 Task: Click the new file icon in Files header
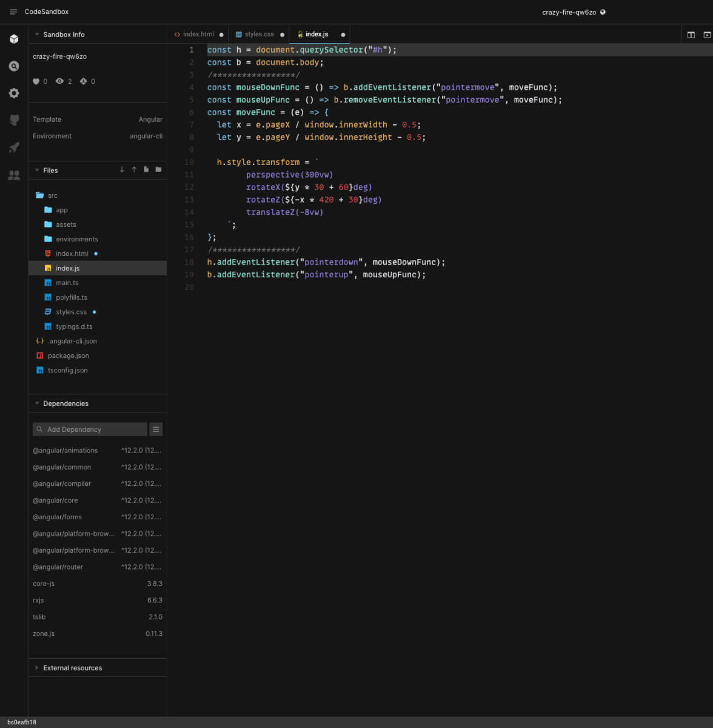coord(146,170)
